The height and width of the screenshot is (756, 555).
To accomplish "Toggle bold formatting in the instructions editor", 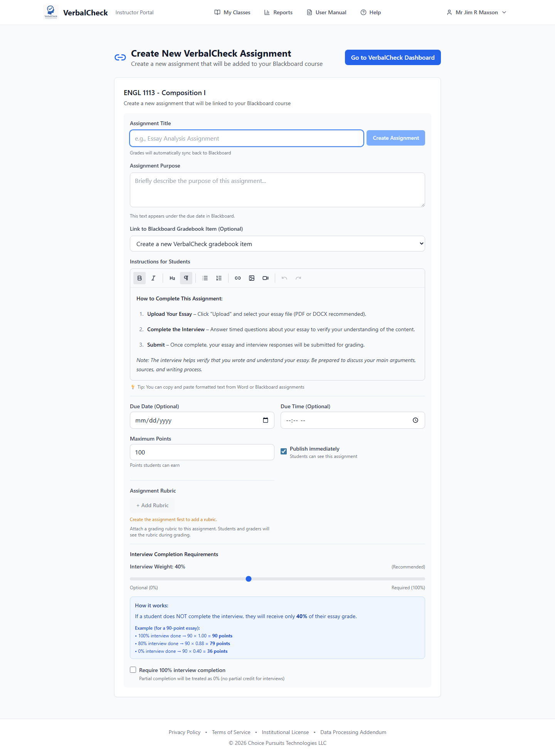I will pyautogui.click(x=140, y=278).
